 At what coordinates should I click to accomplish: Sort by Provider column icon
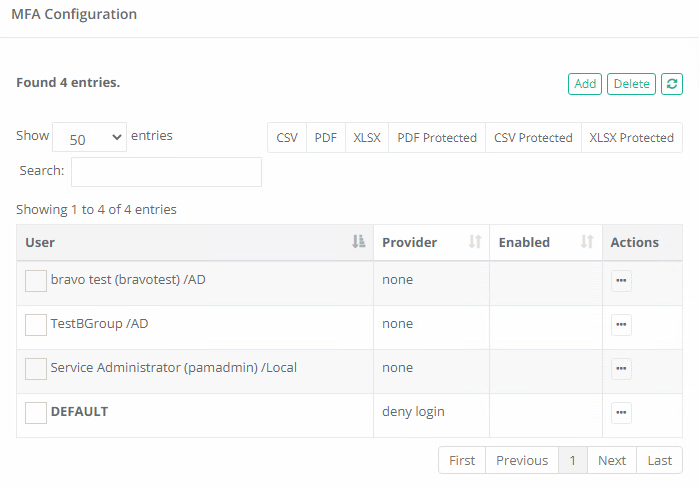(x=475, y=242)
